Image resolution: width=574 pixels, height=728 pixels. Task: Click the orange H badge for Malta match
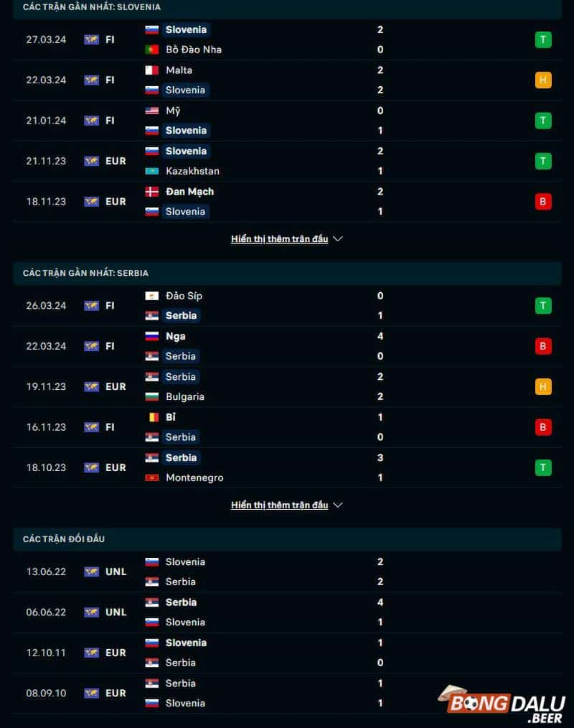pyautogui.click(x=543, y=80)
